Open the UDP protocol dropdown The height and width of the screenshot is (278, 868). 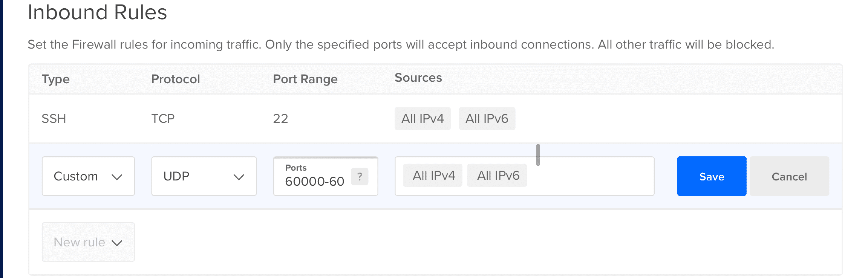pyautogui.click(x=204, y=176)
